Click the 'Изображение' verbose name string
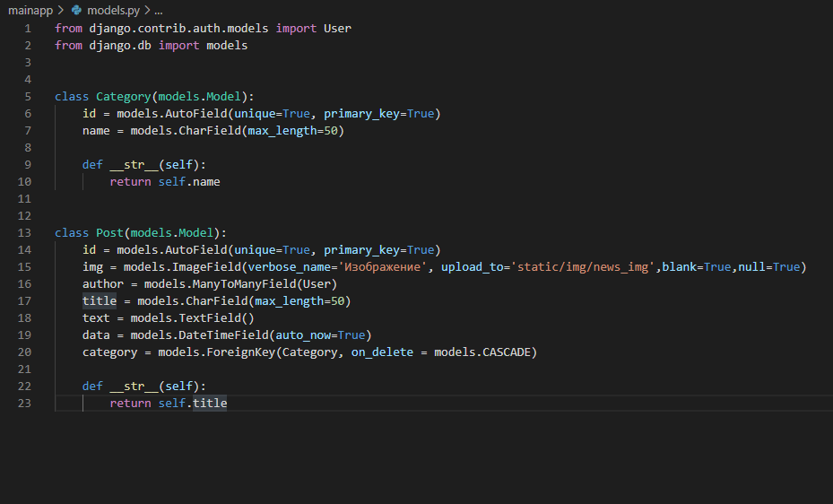 [x=383, y=267]
